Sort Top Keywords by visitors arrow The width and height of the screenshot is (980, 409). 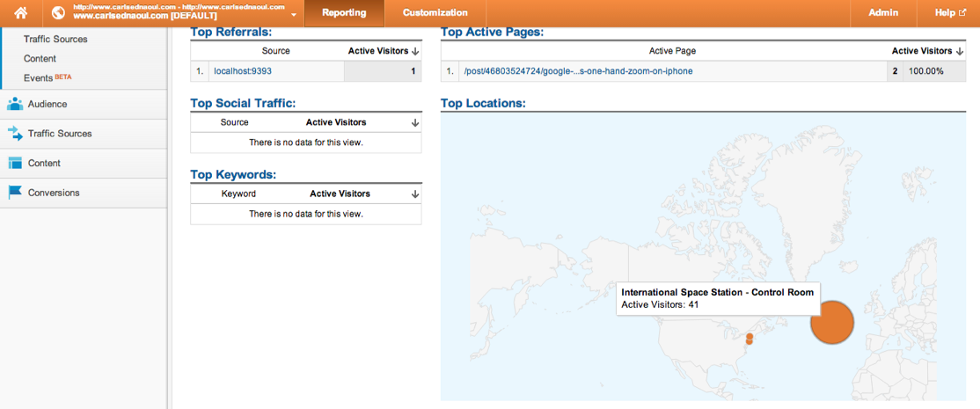(415, 194)
